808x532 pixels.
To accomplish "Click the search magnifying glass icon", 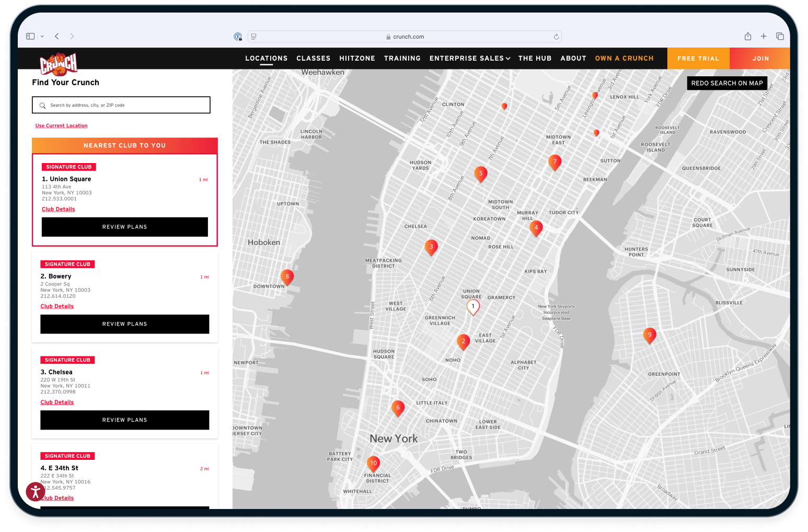I will pos(43,105).
